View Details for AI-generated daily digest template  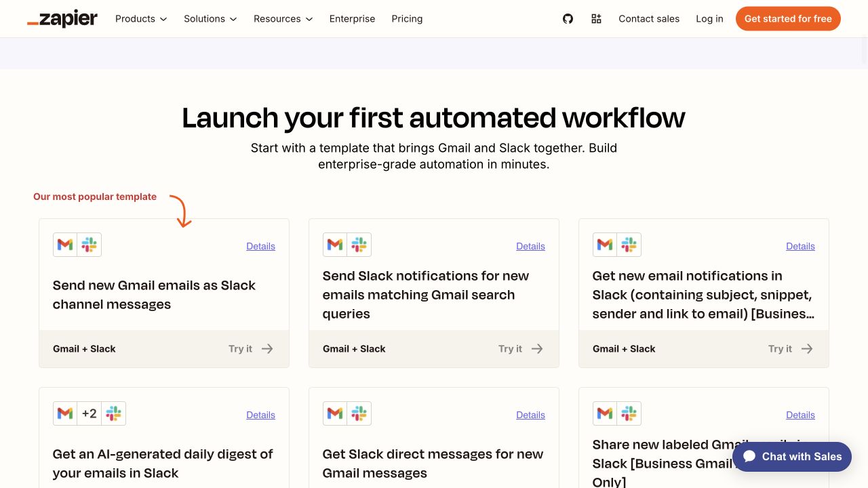pos(260,415)
